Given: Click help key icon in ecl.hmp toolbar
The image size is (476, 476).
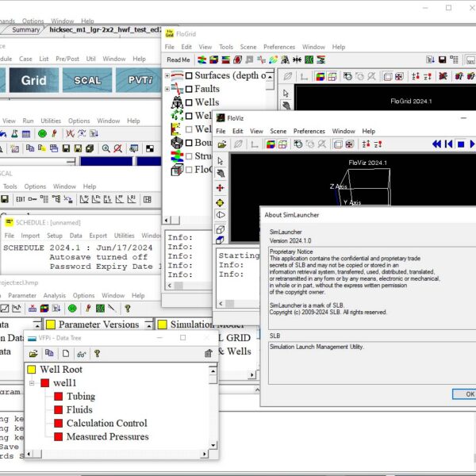Looking at the screenshot, I should point(128,309).
